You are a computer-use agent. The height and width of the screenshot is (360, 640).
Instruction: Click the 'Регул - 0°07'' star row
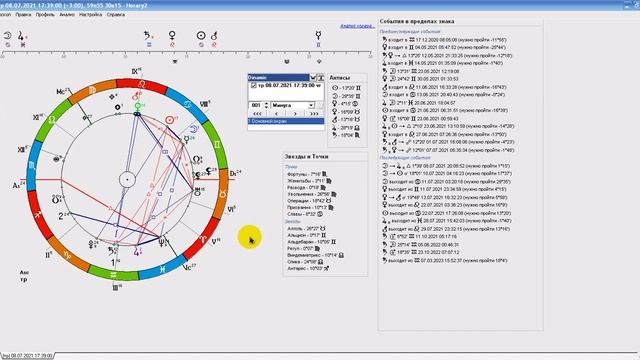tap(304, 248)
